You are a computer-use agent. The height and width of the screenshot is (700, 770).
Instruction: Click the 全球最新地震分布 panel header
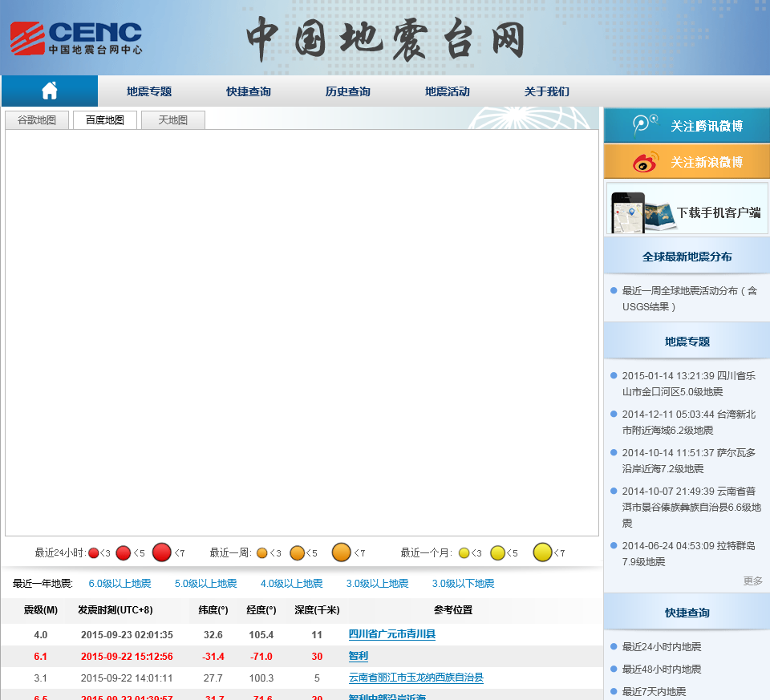coord(687,257)
